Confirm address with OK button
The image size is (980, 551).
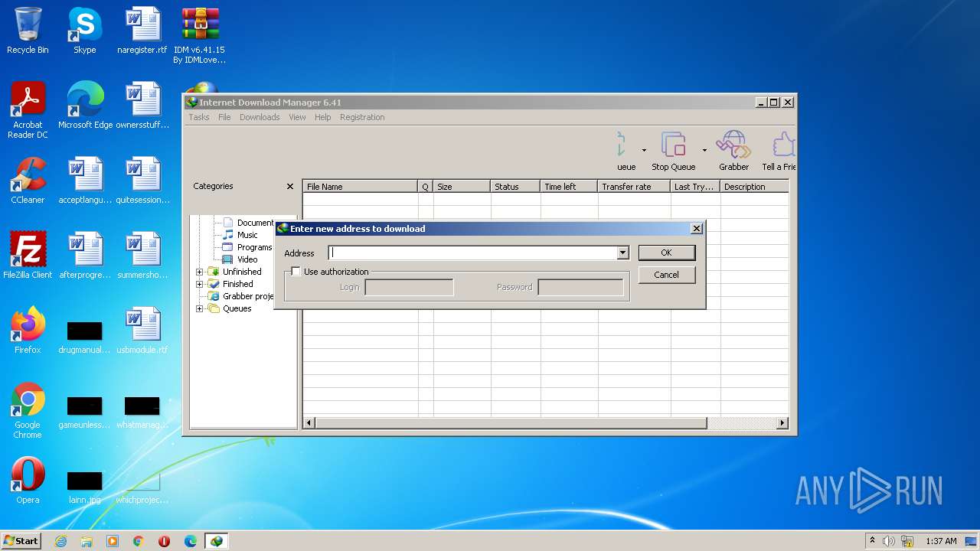666,253
